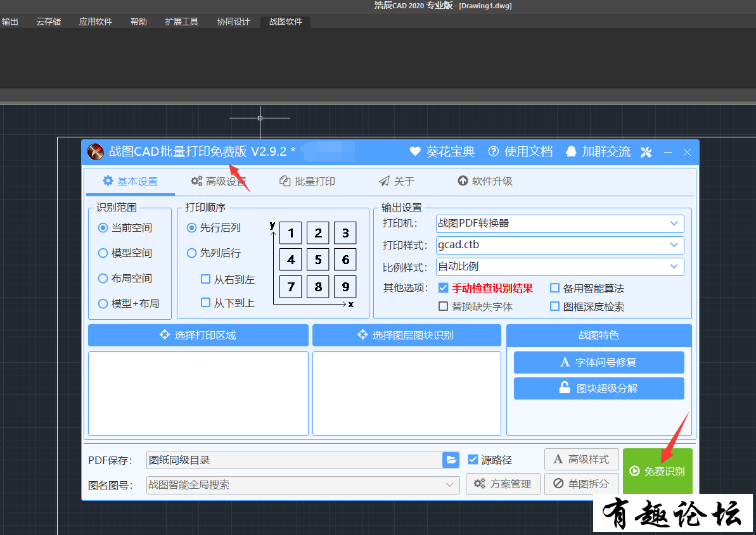
Task: Choose 先列后行 print order
Action: 214,253
